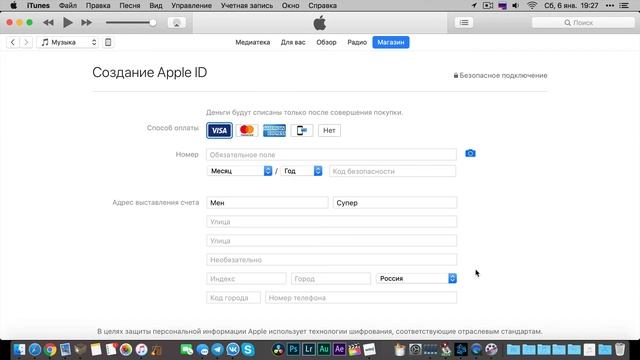Open the 'Правка' menu
Screen dimensions: 640x360
click(98, 5)
